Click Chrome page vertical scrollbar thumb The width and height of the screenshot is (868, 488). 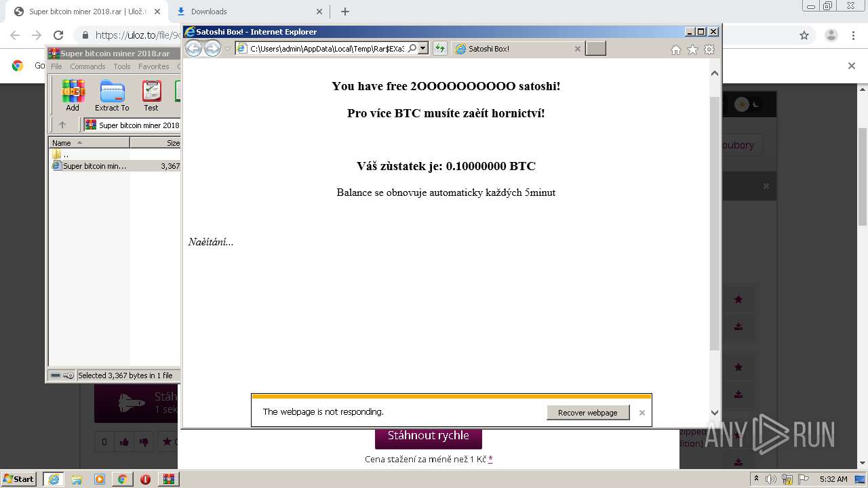click(x=862, y=176)
